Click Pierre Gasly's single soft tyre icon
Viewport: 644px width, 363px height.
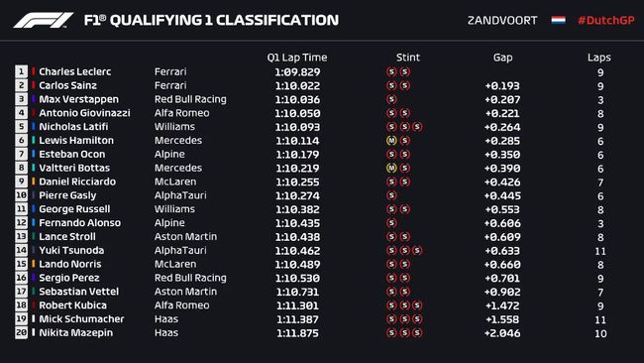[391, 195]
